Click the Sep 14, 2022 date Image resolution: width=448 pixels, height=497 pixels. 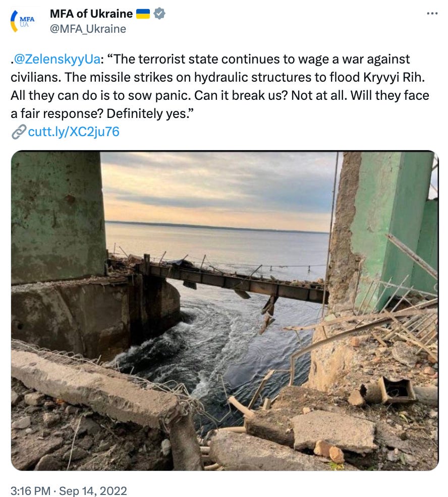pos(93,490)
